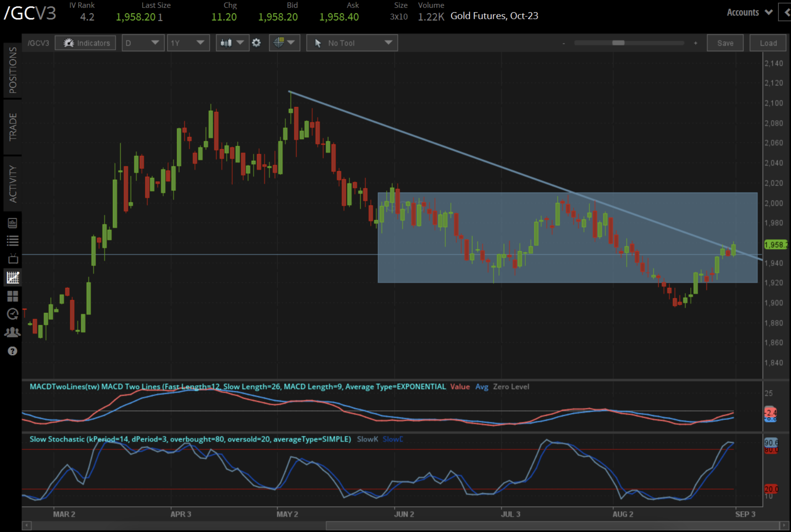Click the bar-chart book sidebar icon
The width and height of the screenshot is (791, 532).
pos(13,223)
